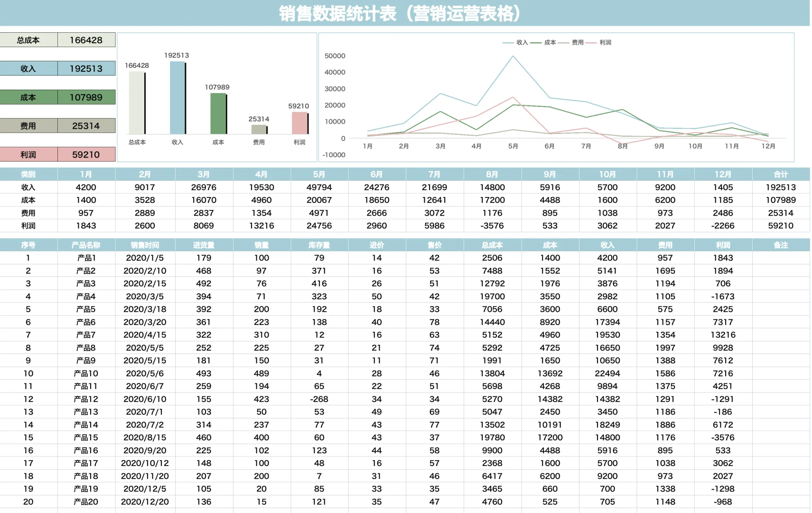Click the 费用 合计 cell 25314 in monthly table
This screenshot has height=513, width=812.
tap(781, 213)
